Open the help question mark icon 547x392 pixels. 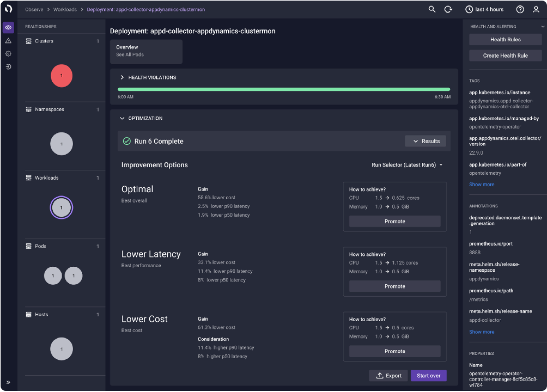click(520, 9)
